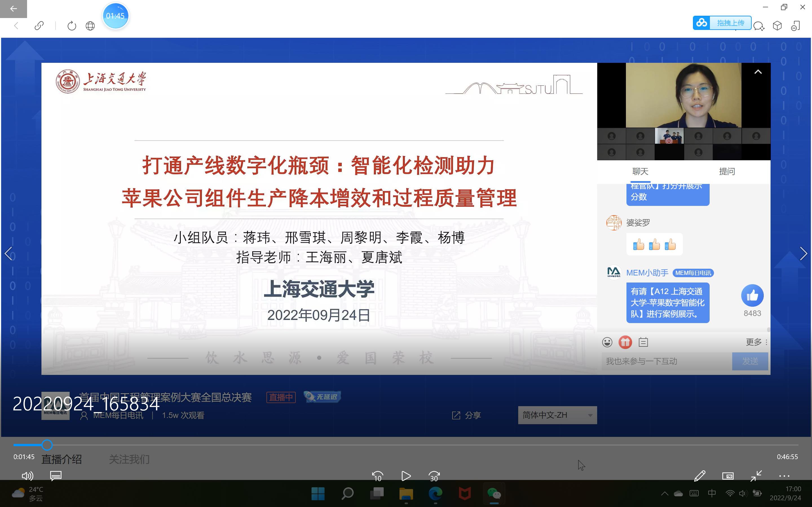Viewport: 812px width, 507px height.
Task: Open the 简体中文-ZH language dropdown
Action: (557, 415)
